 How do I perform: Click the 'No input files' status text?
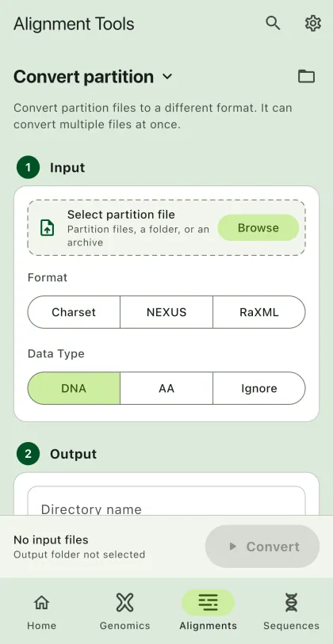(51, 539)
